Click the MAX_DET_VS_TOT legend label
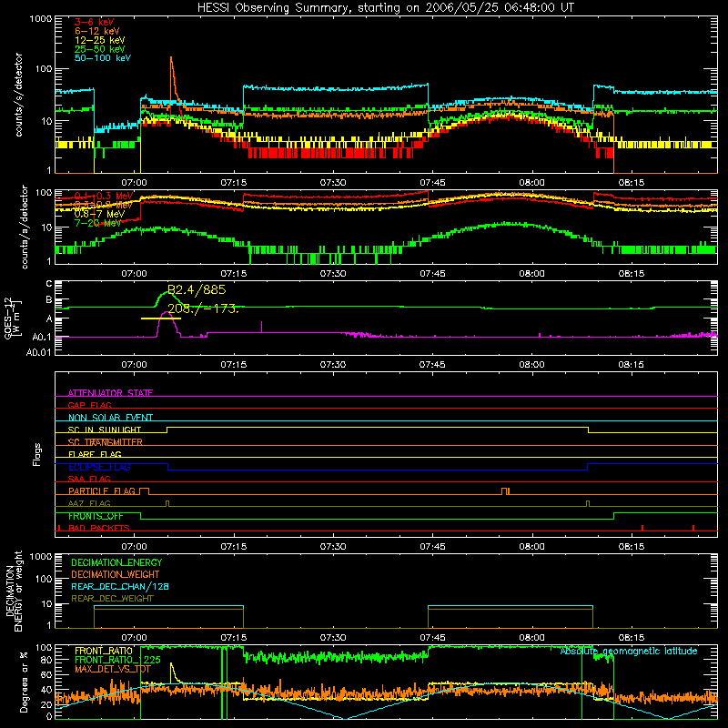The width and height of the screenshot is (728, 728). pos(113,669)
